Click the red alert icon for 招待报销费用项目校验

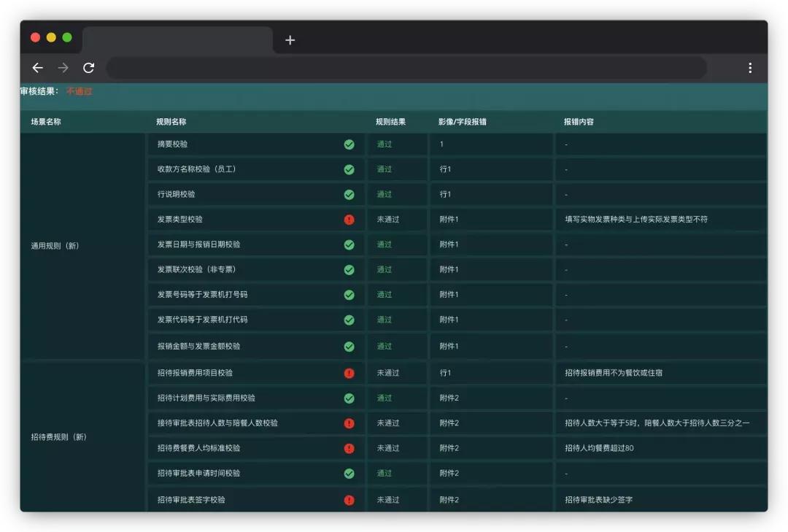349,373
